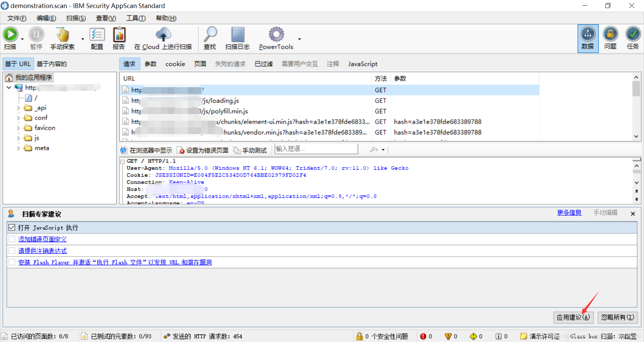Select the /js/loading.js request row

pyautogui.click(x=329, y=101)
